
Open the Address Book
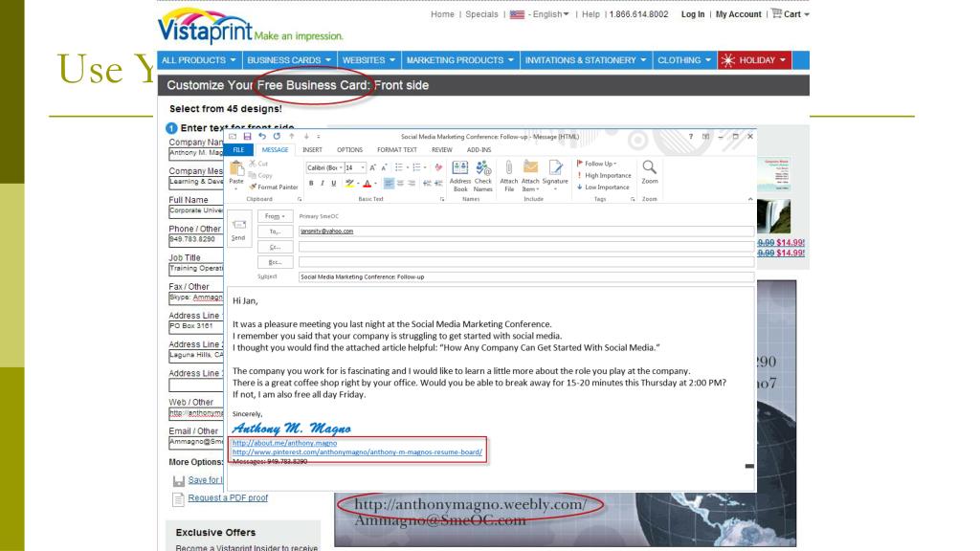coord(460,176)
